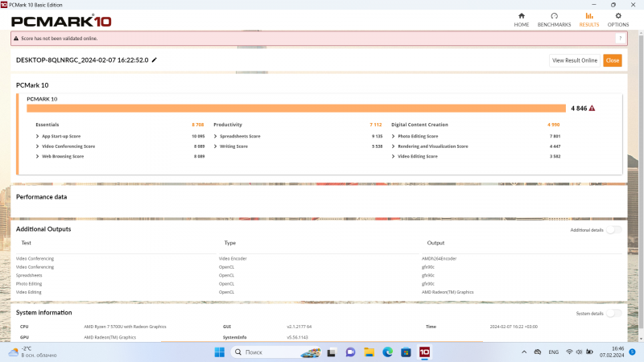Click the PCMark 10 taskbar icon
Image resolution: width=644 pixels, height=362 pixels.
424,352
